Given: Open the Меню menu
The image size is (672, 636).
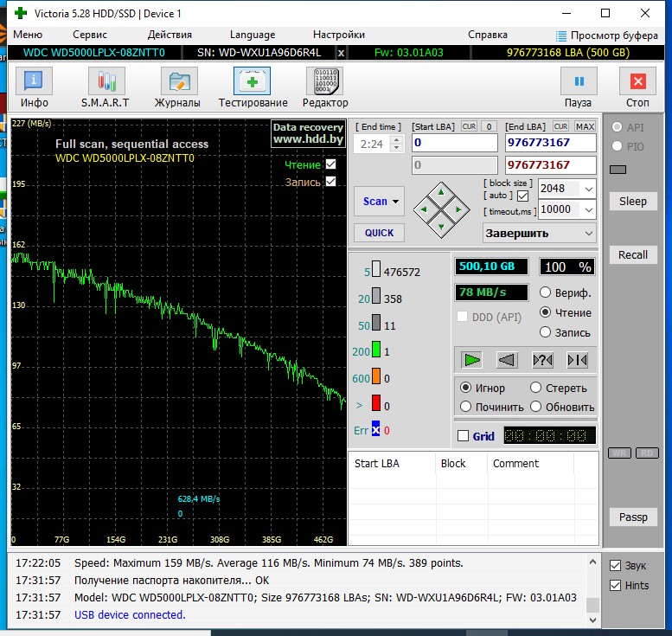Looking at the screenshot, I should [28, 35].
